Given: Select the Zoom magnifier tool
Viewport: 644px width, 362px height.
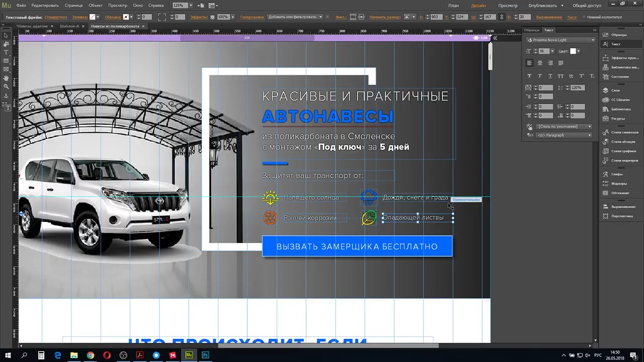Looking at the screenshot, I should click(x=6, y=87).
